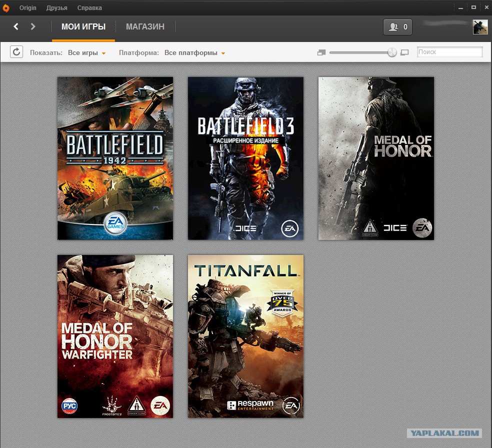Go forward with the right arrow
Image resolution: width=492 pixels, height=448 pixels.
point(33,26)
